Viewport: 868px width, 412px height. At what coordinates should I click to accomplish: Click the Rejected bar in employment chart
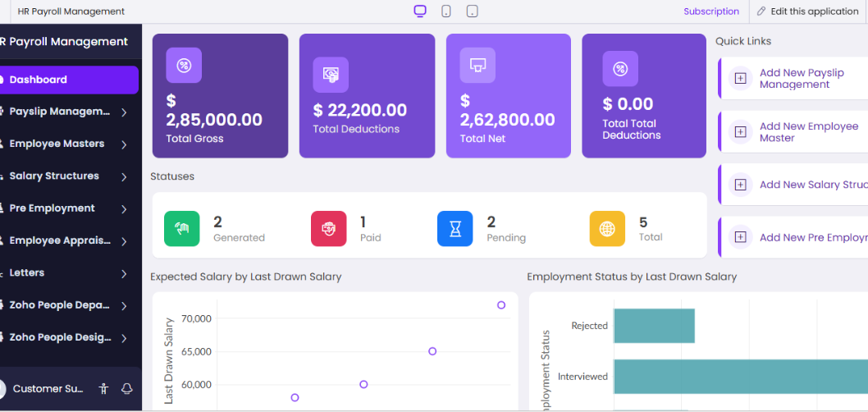pos(654,326)
